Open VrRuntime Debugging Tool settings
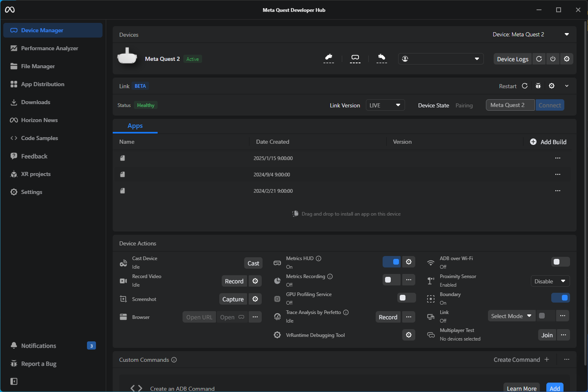588x392 pixels. (x=409, y=335)
